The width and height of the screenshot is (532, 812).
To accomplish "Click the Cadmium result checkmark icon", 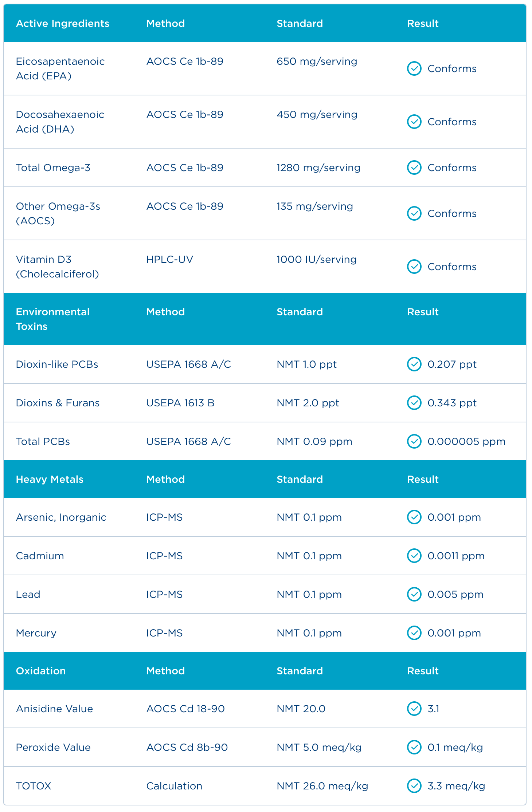I will click(414, 556).
